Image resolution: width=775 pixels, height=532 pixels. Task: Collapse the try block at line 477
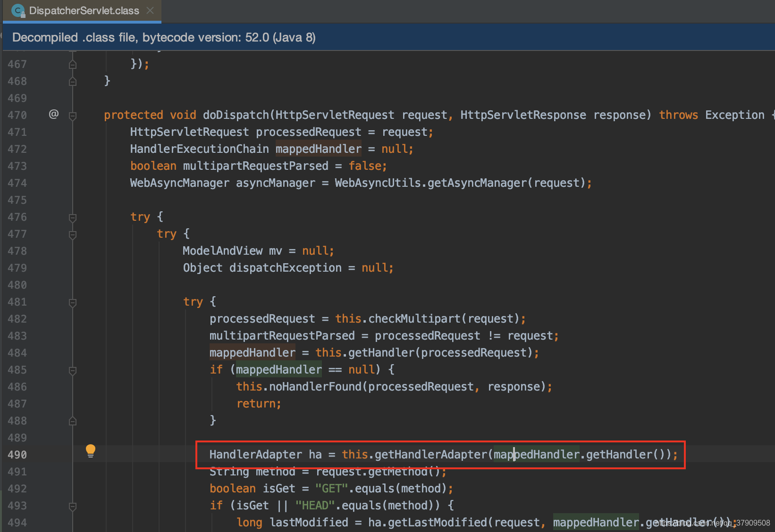(x=73, y=234)
